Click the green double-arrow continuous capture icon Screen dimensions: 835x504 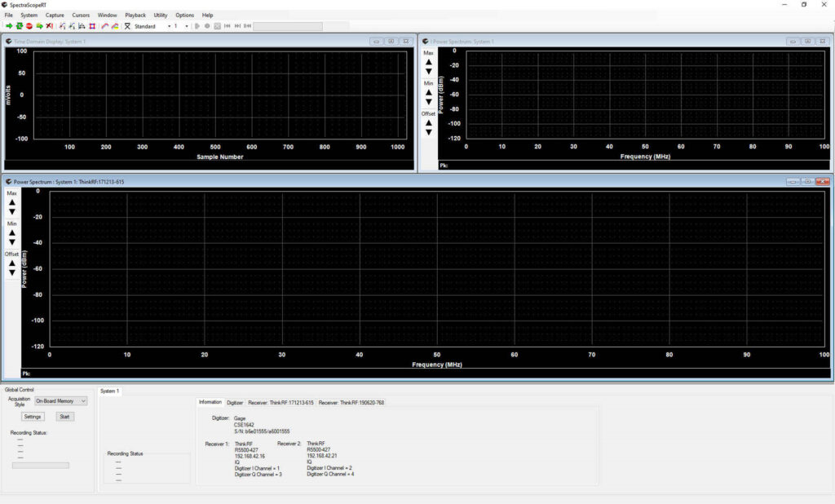click(20, 26)
